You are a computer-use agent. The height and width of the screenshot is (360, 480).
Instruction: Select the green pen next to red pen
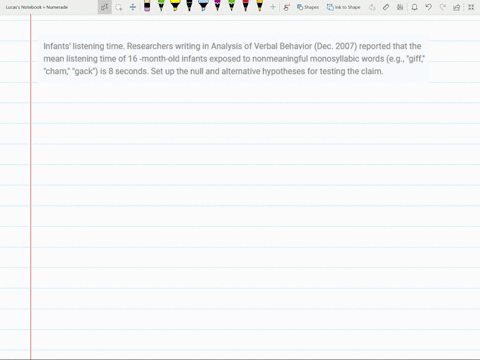tap(231, 6)
